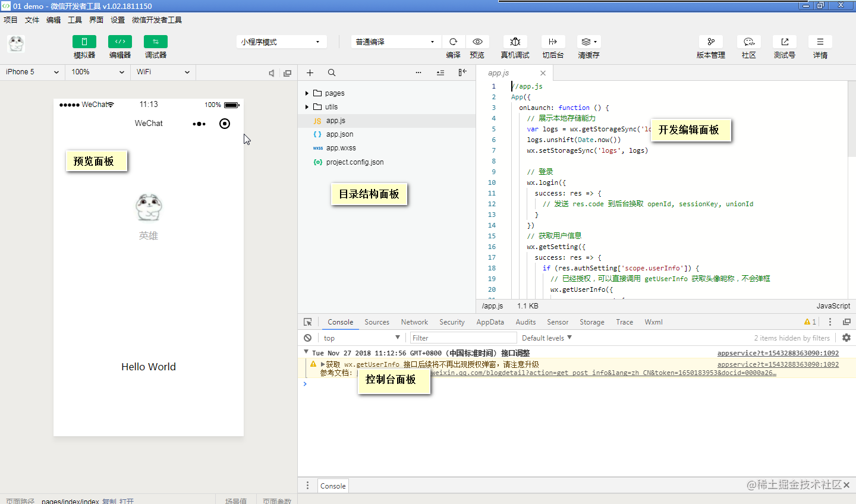Click the devtools more options kebab icon
Image resolution: width=856 pixels, height=504 pixels.
click(x=830, y=322)
